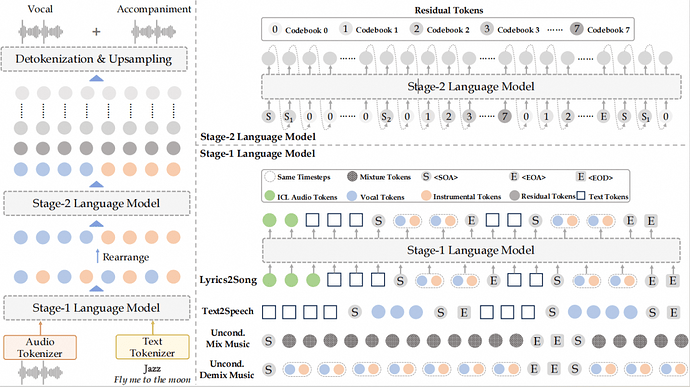This screenshot has width=690, height=387.
Task: Click the Text Tokenizer box
Action: point(152,347)
